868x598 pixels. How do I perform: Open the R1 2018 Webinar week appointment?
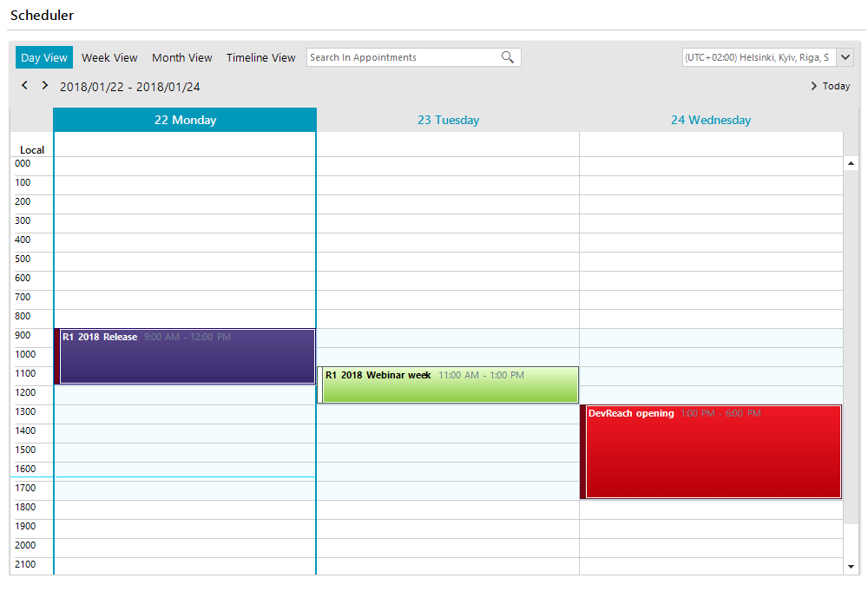pyautogui.click(x=448, y=384)
